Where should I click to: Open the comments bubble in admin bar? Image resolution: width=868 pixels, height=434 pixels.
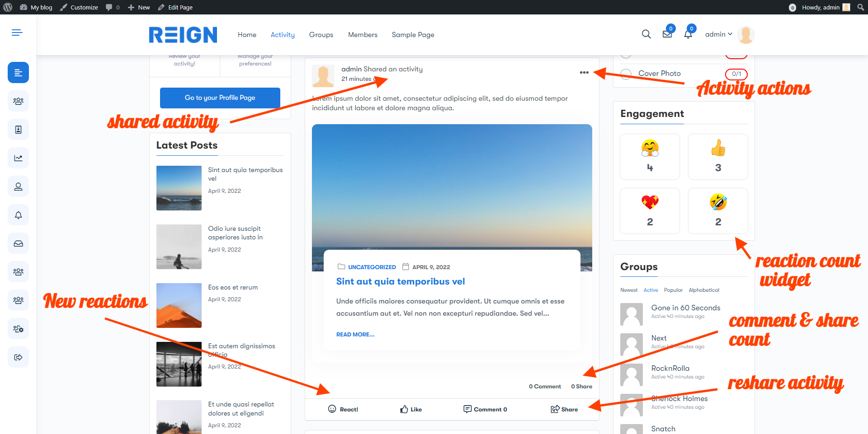pyautogui.click(x=113, y=7)
